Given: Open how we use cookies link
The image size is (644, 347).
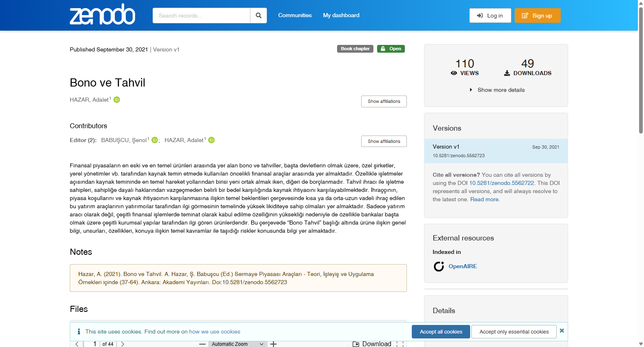Looking at the screenshot, I should point(215,332).
